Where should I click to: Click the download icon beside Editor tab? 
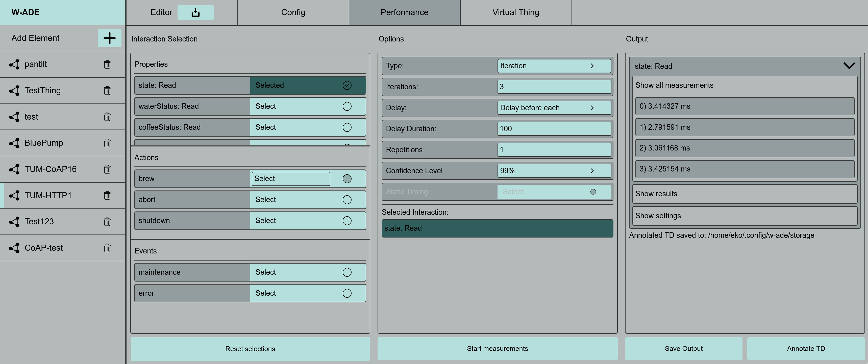tap(195, 12)
